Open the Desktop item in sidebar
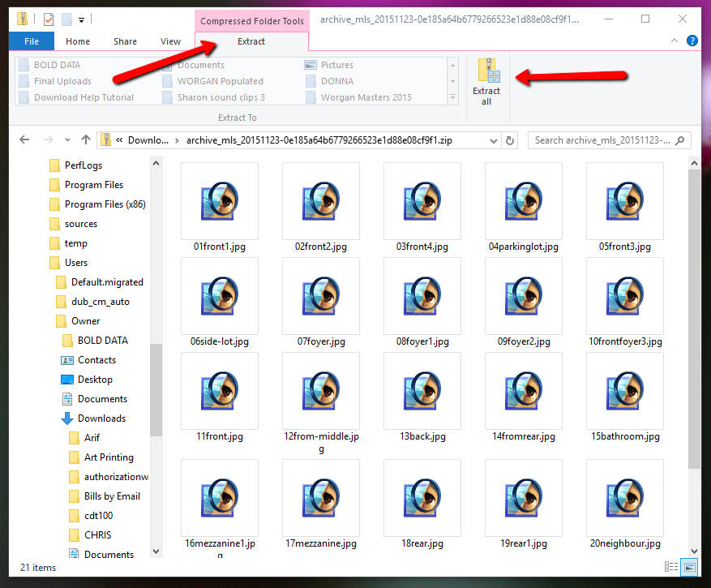 click(95, 380)
